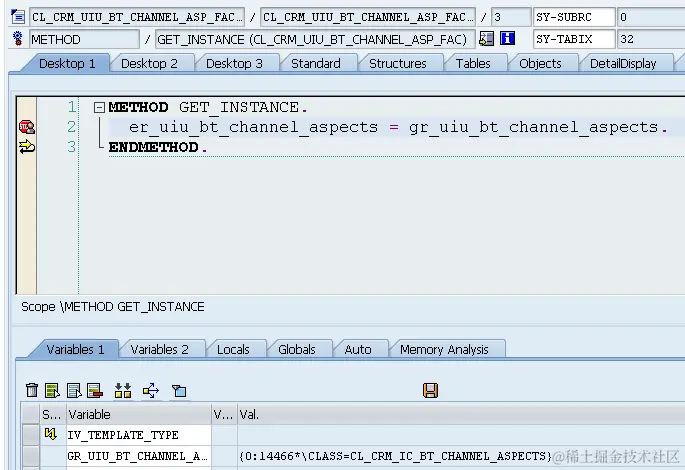This screenshot has width=685, height=470.
Task: Click the blue box with funnel icon
Action: pyautogui.click(x=179, y=391)
